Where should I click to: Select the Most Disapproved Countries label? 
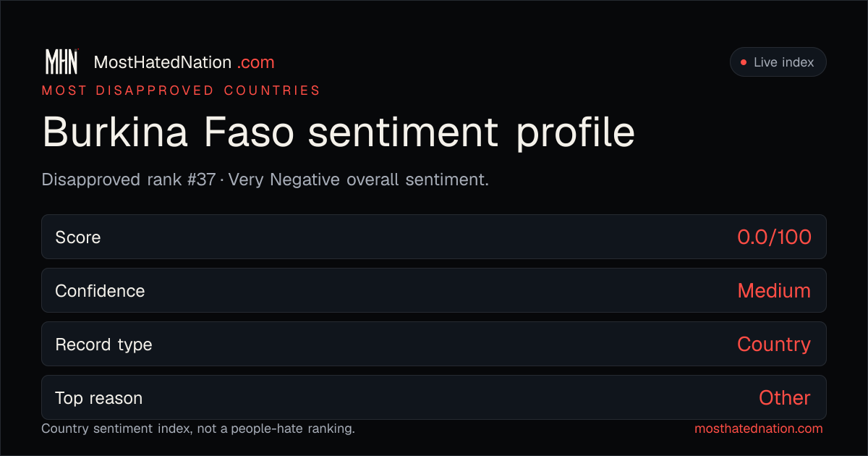[x=181, y=90]
